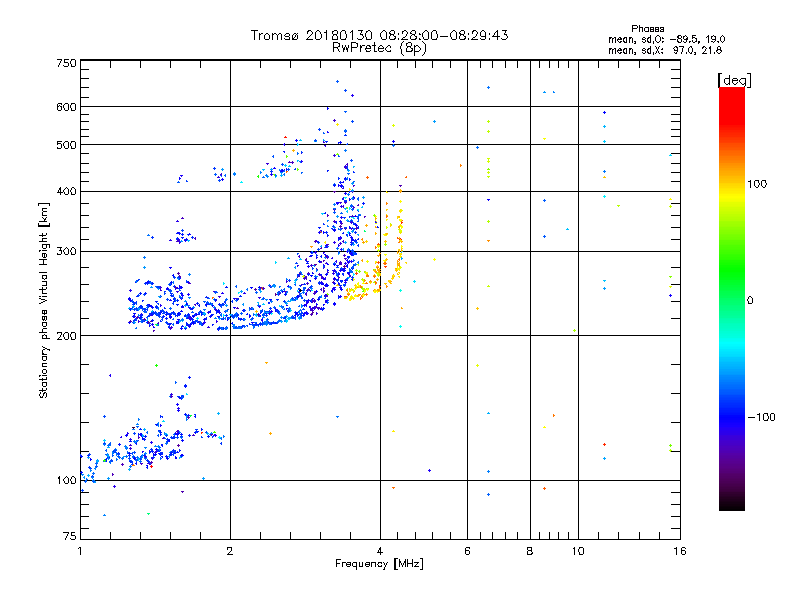
Task: Click the 'Stationary phase Virtual Height [km]' axis title
Action: [x=44, y=300]
